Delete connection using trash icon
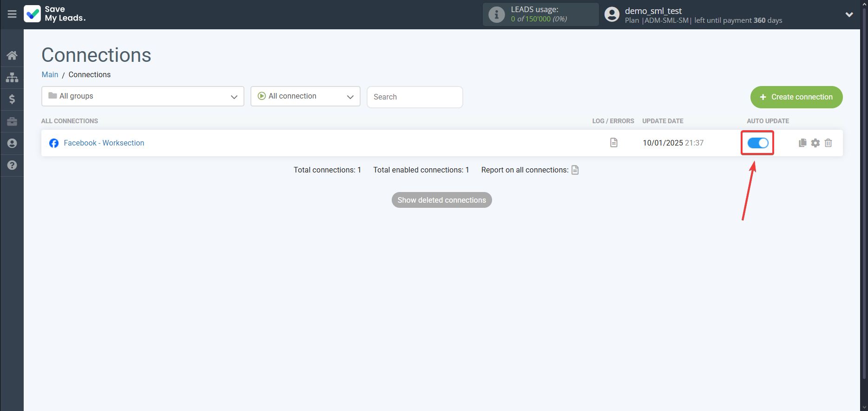This screenshot has height=411, width=868. pyautogui.click(x=828, y=143)
